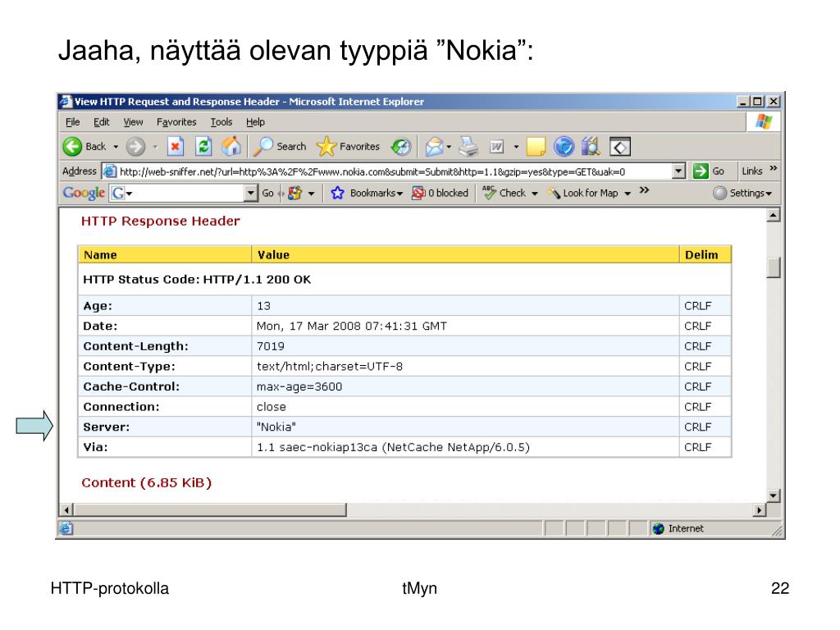Image resolution: width=840 pixels, height=630 pixels.
Task: Click the Mail envelope icon
Action: tap(434, 146)
